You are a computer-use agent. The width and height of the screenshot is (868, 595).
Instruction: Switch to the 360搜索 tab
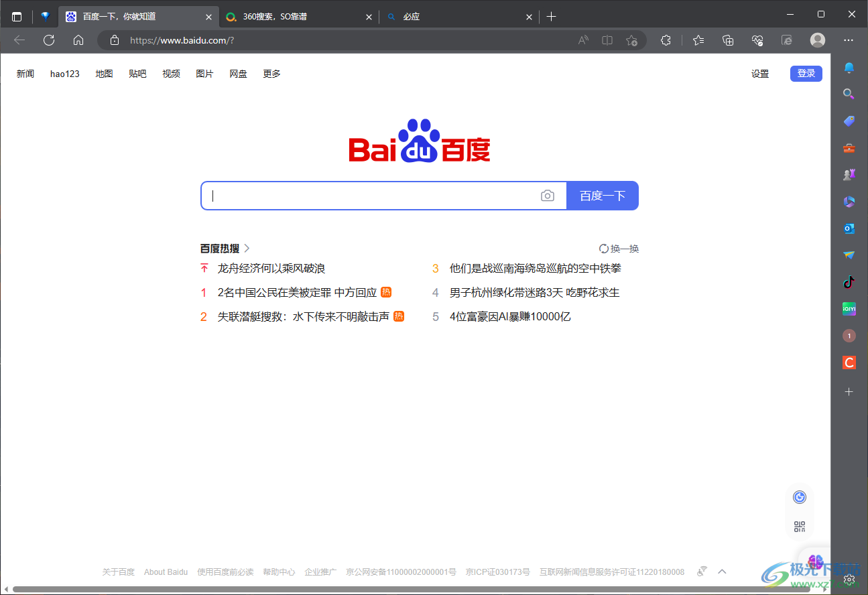tap(298, 17)
